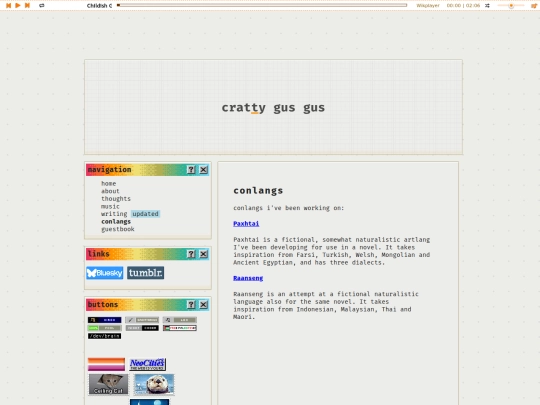Click the pencil-icon badge in buttons panel

pos(142,320)
